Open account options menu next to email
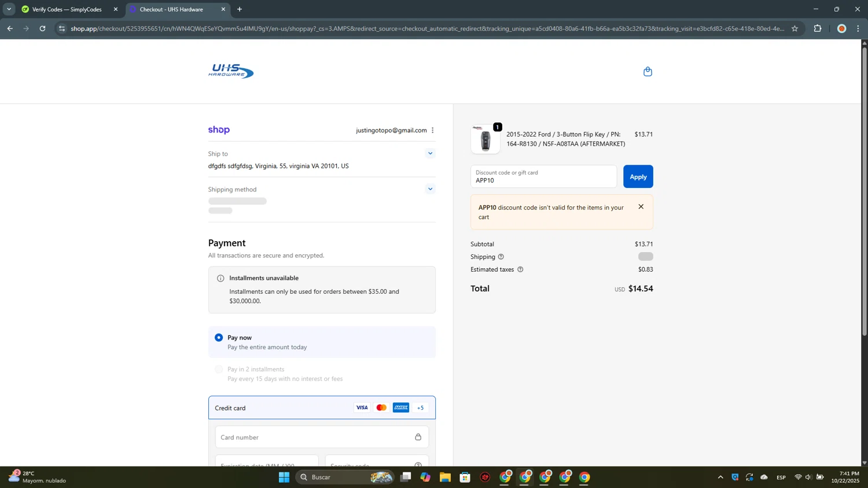868x488 pixels. pyautogui.click(x=433, y=130)
